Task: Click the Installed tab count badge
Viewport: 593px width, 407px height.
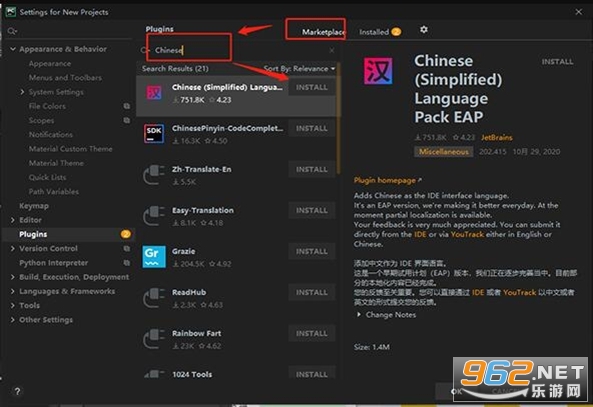Action: click(x=396, y=32)
